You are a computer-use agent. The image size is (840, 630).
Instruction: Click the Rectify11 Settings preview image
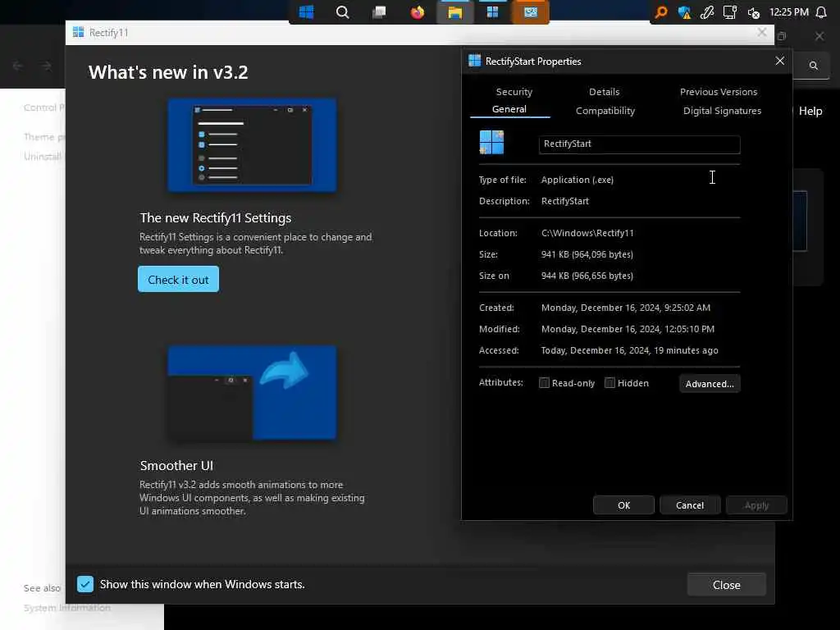click(x=253, y=145)
